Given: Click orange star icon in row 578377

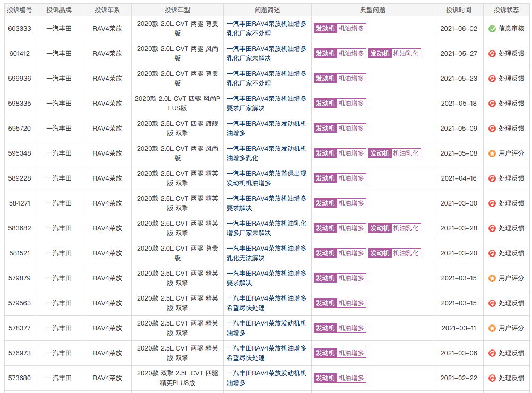Looking at the screenshot, I should [x=492, y=328].
